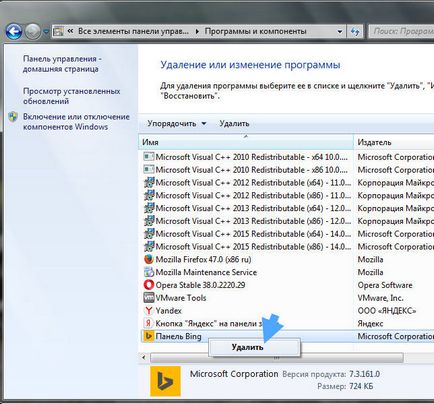Open 'Просмотр установленных обновлений' link
Viewport: 434px width, 404px height.
[72, 96]
